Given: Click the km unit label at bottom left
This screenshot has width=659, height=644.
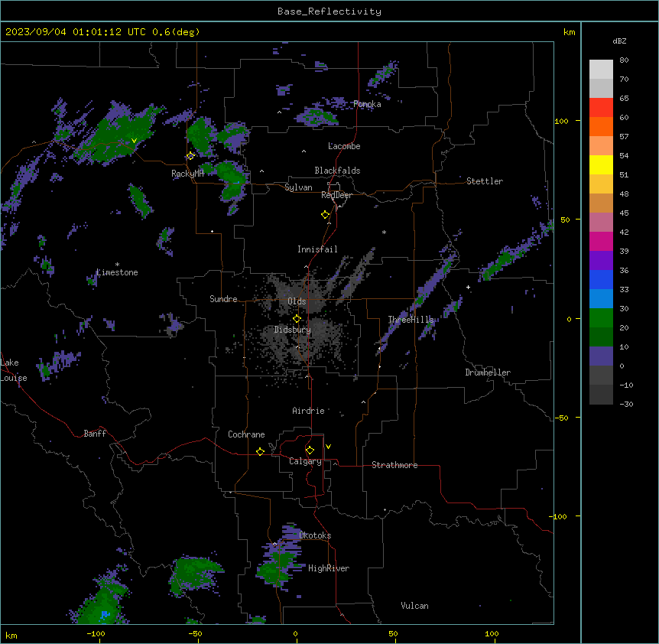Looking at the screenshot, I should point(11,635).
